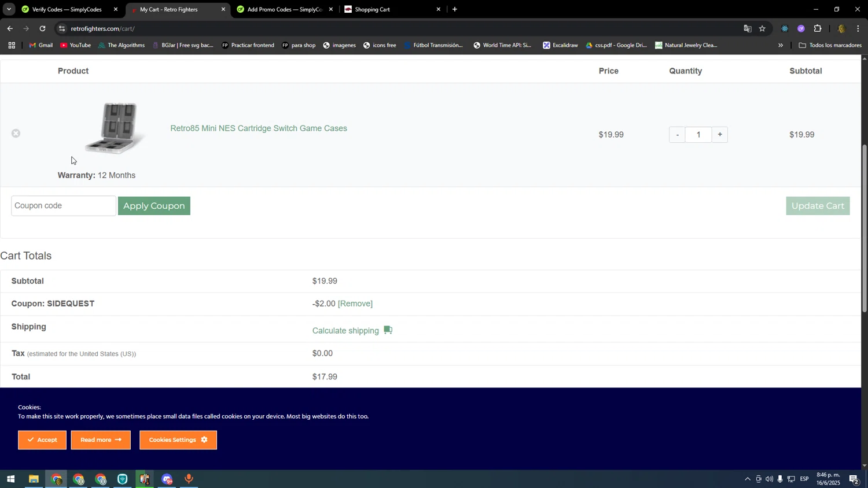Open the Windows Start menu
The height and width of the screenshot is (488, 868).
point(10,479)
